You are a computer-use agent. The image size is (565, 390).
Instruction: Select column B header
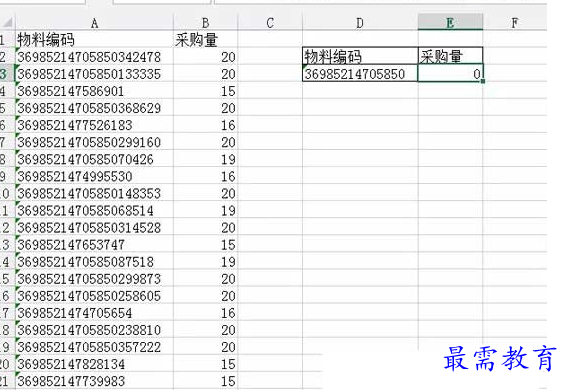205,23
